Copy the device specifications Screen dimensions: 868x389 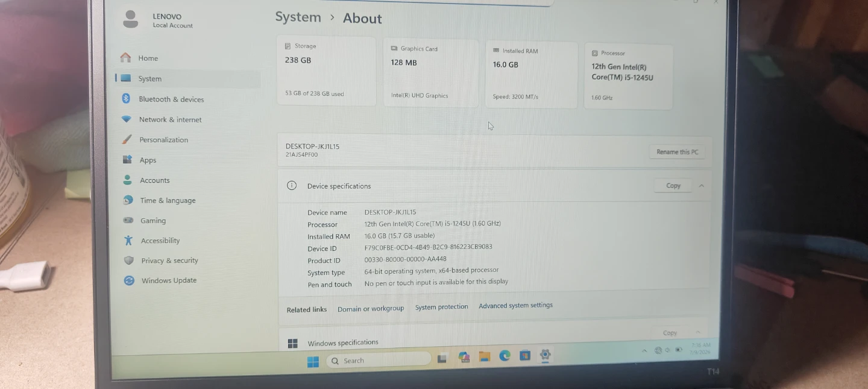673,186
